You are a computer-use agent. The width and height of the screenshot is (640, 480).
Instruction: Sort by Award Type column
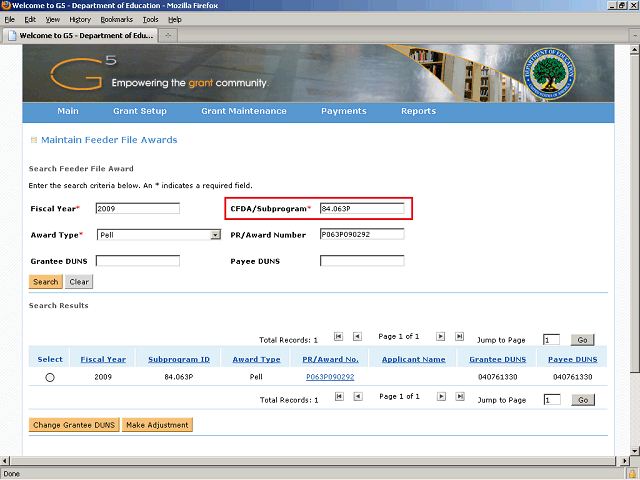(256, 360)
